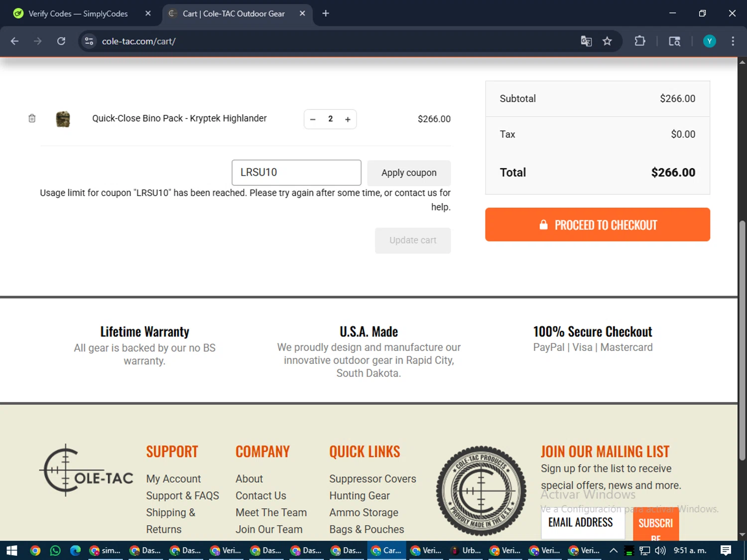Open the My Account link
747x560 pixels.
click(173, 479)
